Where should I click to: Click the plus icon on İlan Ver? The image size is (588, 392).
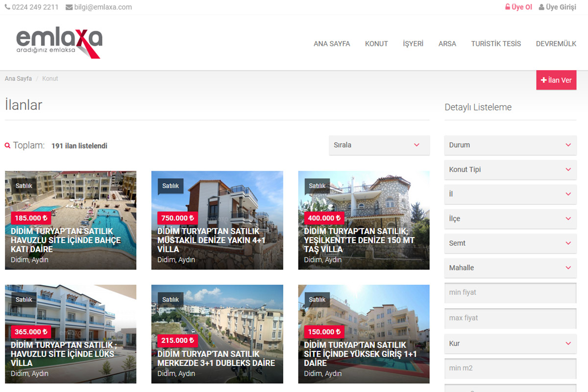[543, 80]
